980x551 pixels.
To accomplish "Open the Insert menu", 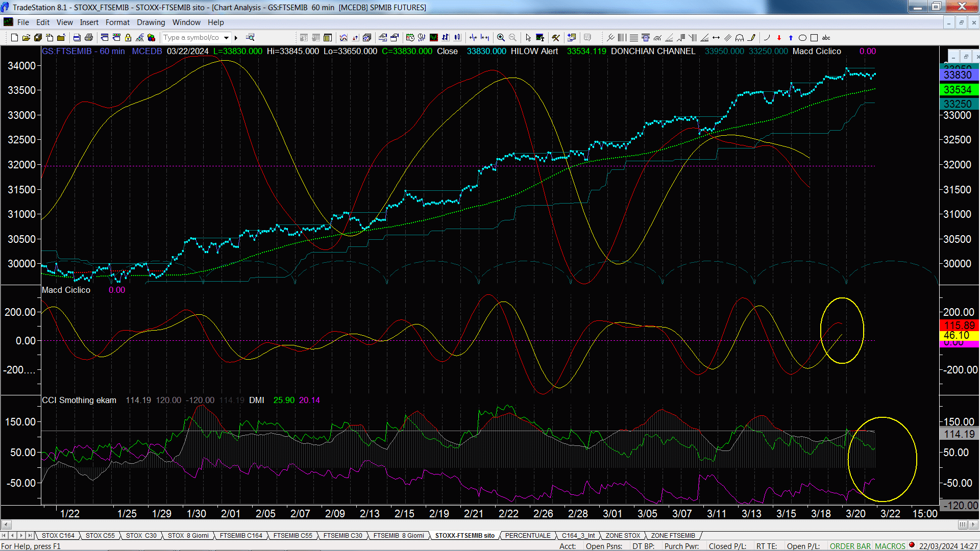I will 89,22.
